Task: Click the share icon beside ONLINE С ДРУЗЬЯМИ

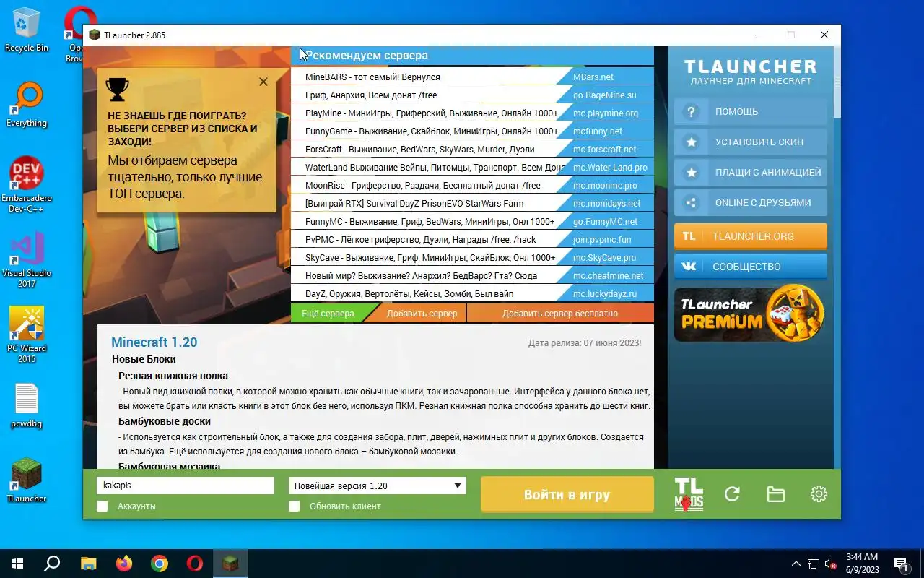Action: point(691,203)
